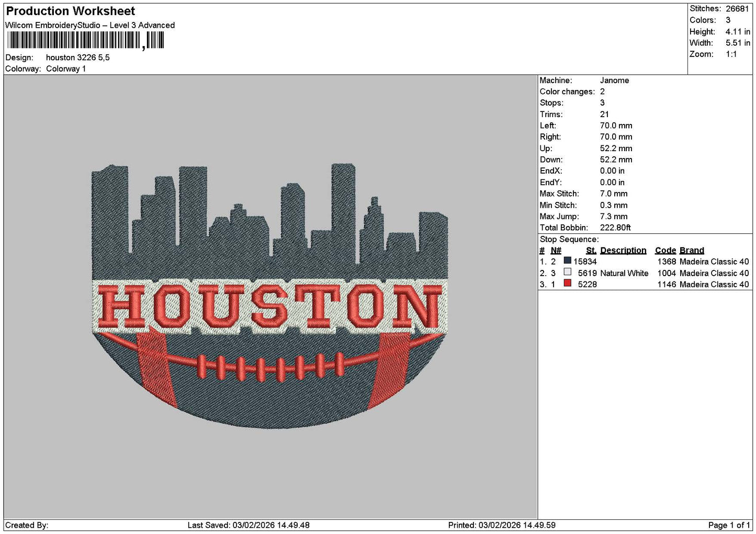Image resolution: width=756 pixels, height=534 pixels.
Task: Click the stitch count value '26681'
Action: [x=737, y=8]
